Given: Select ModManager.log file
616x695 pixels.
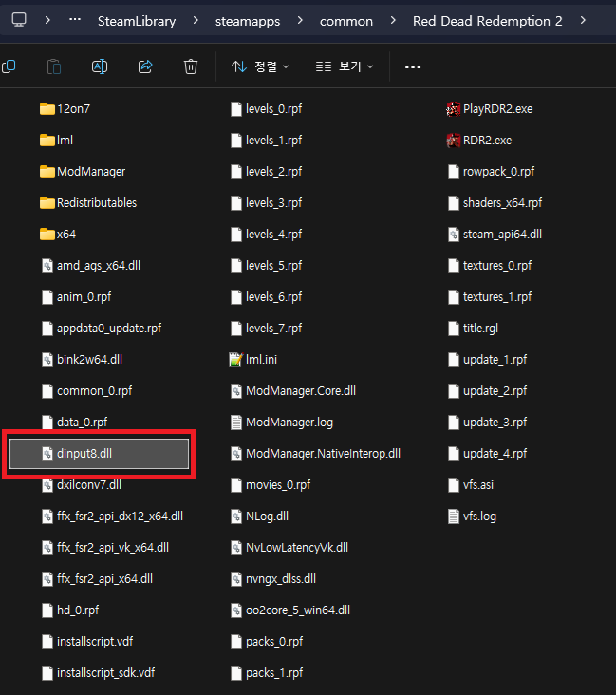Looking at the screenshot, I should [x=282, y=423].
